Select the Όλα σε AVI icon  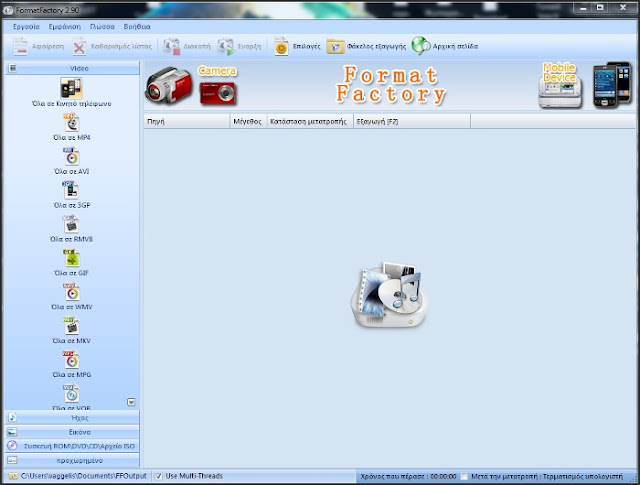(x=71, y=156)
